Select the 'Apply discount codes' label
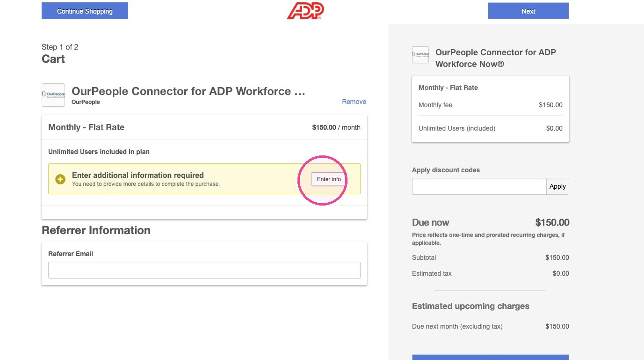 [x=446, y=170]
